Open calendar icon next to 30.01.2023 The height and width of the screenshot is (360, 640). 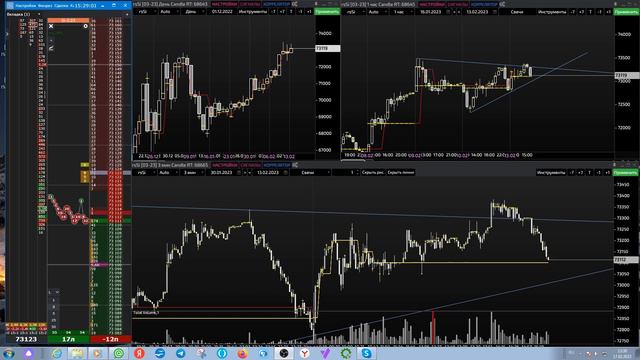239,173
